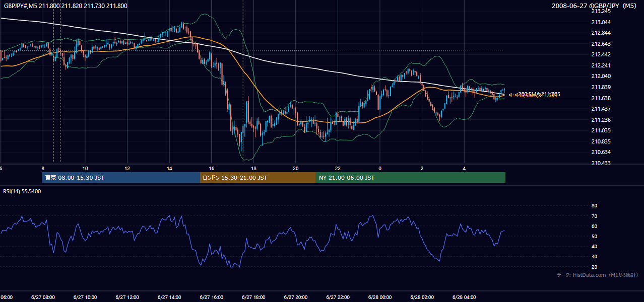Viewport: 644px width, 302px height.
Task: Click the 211.236 price axis label
Action: click(x=601, y=120)
